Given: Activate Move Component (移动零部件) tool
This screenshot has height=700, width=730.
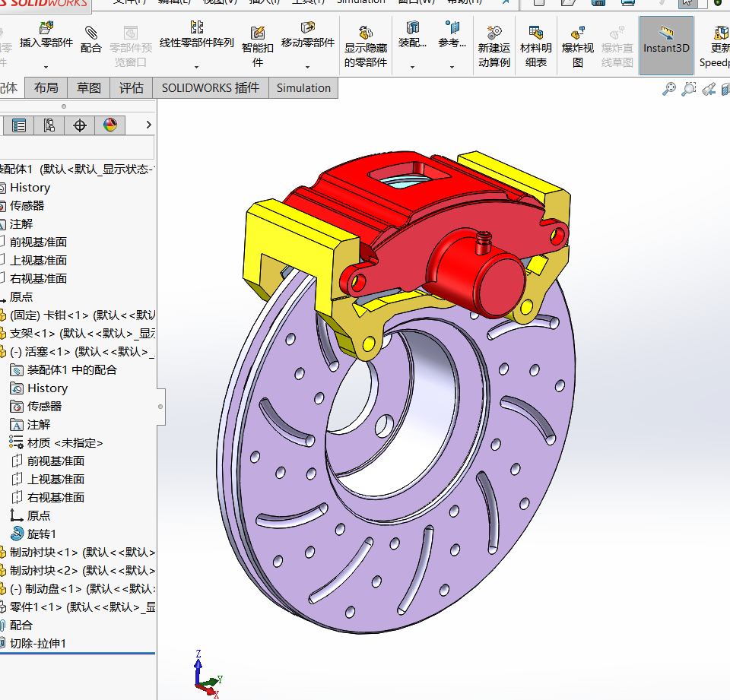Looking at the screenshot, I should point(308,36).
